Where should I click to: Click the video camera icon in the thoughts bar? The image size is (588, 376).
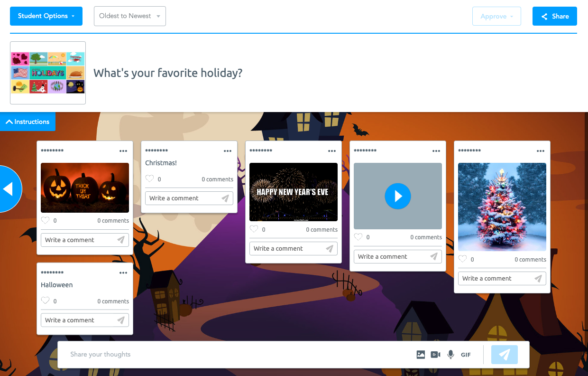[x=435, y=355]
